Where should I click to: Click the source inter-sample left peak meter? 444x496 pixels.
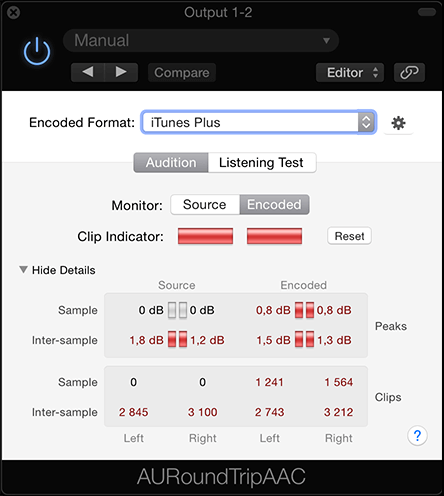pos(172,339)
